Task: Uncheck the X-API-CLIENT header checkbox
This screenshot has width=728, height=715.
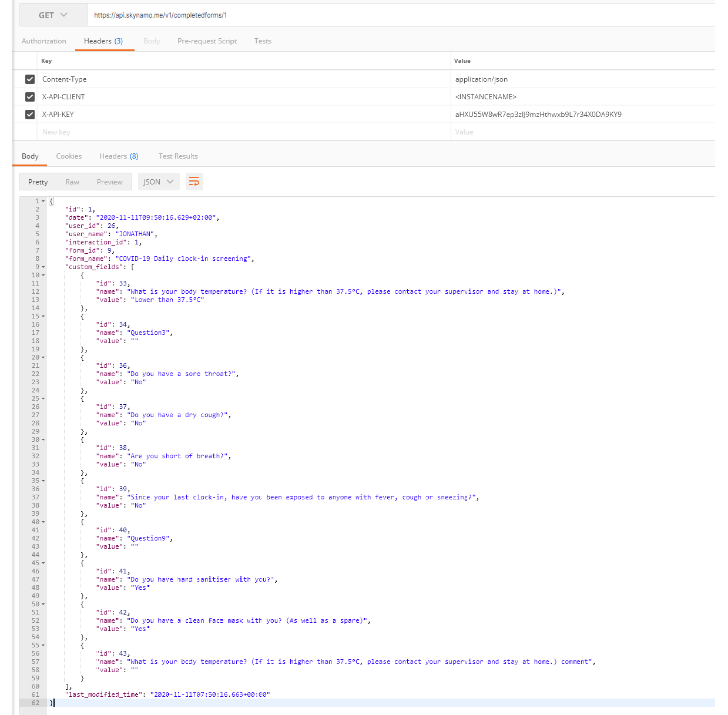Action: tap(30, 97)
